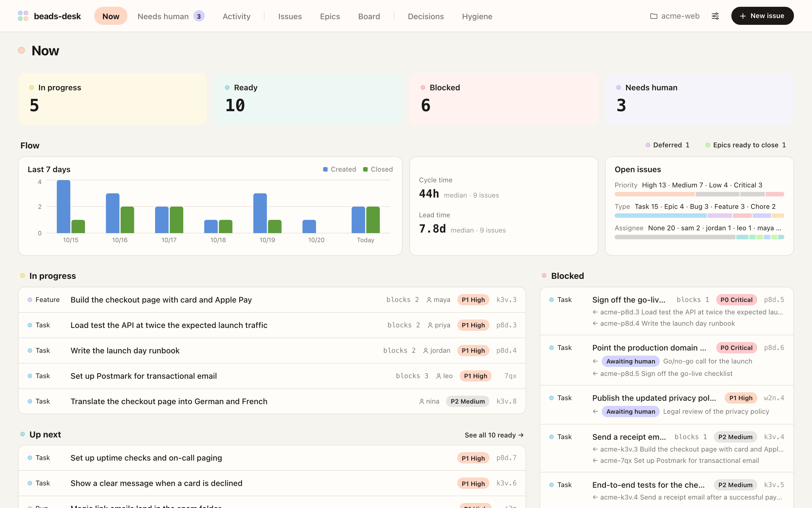Open the Decisions tab

click(x=425, y=16)
